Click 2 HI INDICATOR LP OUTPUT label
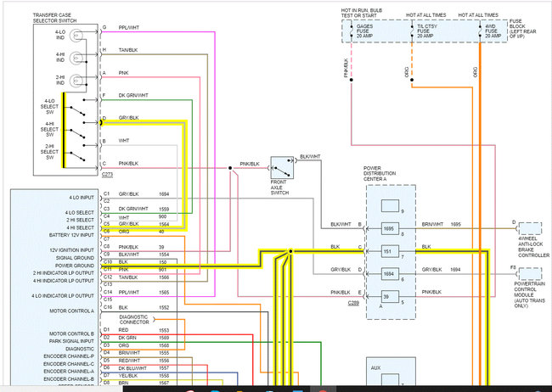552x392 pixels. point(64,273)
